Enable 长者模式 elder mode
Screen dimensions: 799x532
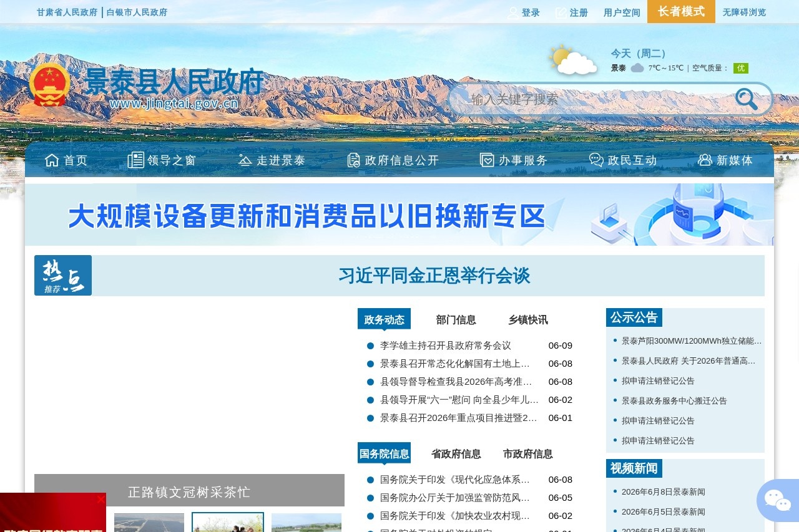(681, 11)
